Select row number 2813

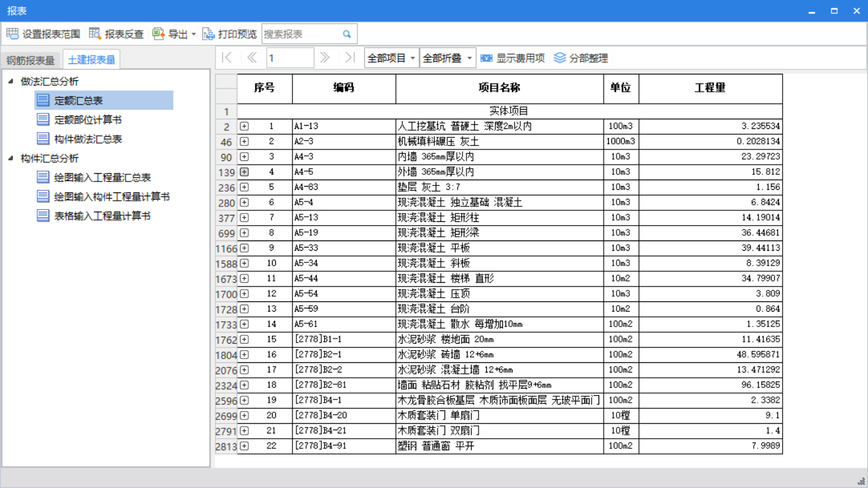tap(226, 446)
